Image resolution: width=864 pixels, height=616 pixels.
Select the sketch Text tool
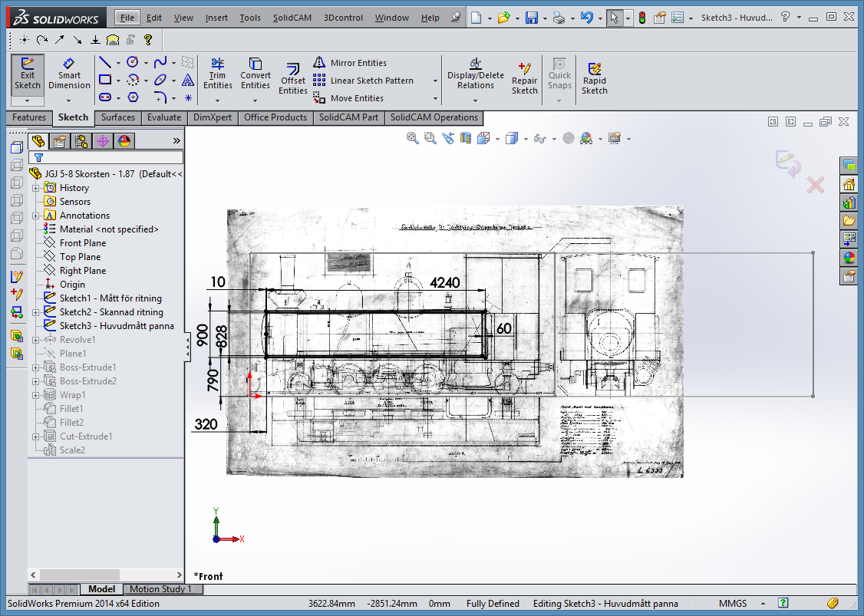click(x=188, y=81)
